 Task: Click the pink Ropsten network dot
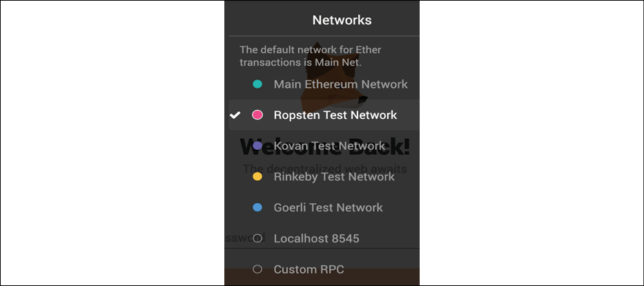click(x=257, y=115)
